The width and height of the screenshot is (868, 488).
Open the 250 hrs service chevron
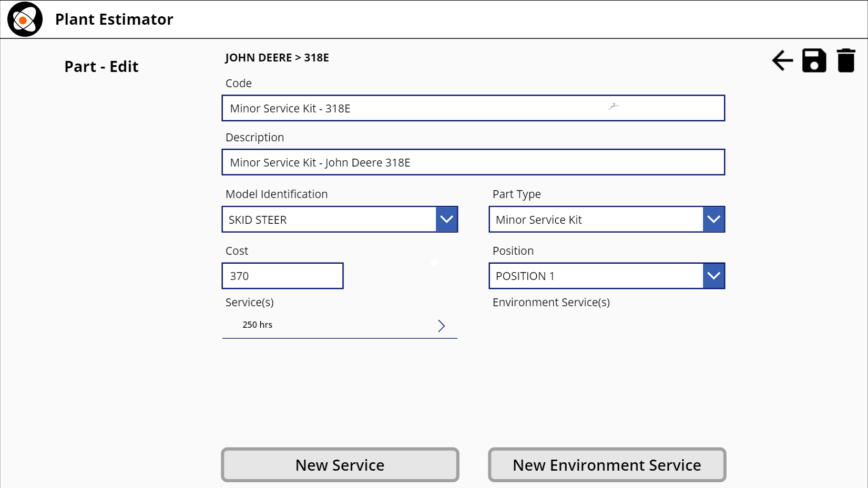[x=442, y=326]
